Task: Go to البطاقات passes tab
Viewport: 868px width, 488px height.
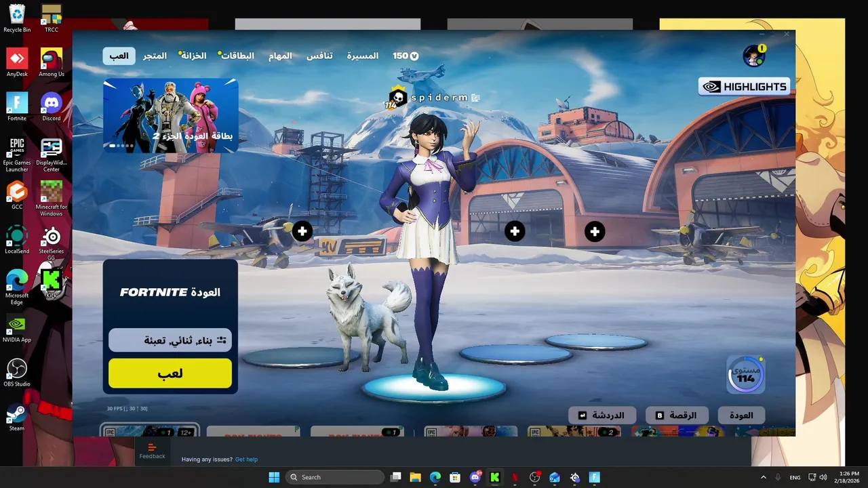Action: tap(238, 56)
